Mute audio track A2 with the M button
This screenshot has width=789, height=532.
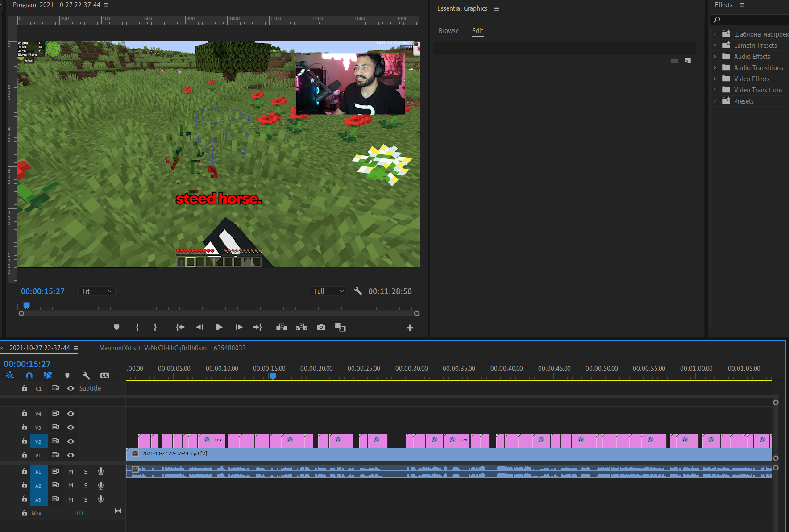(x=71, y=485)
